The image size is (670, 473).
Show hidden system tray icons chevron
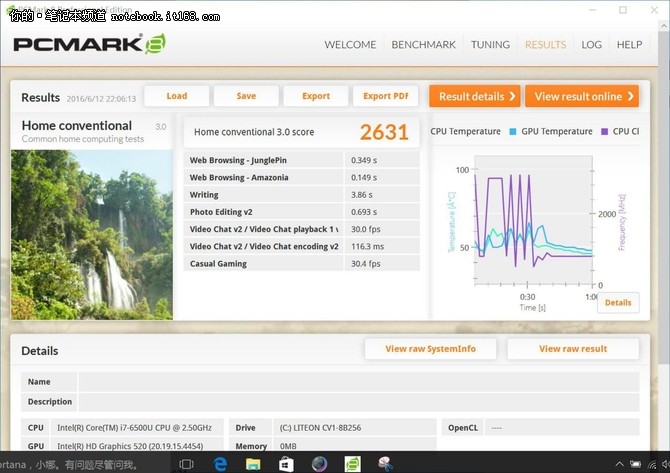tap(619, 464)
